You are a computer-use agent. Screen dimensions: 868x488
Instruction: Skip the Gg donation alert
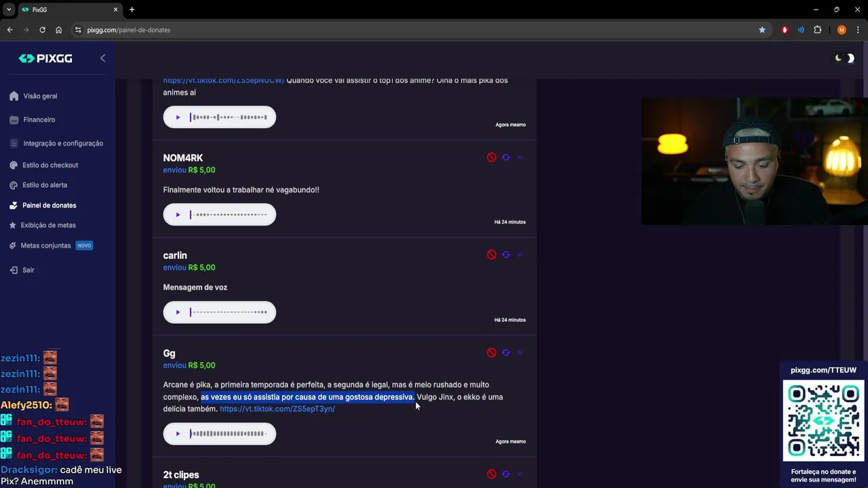pyautogui.click(x=520, y=352)
